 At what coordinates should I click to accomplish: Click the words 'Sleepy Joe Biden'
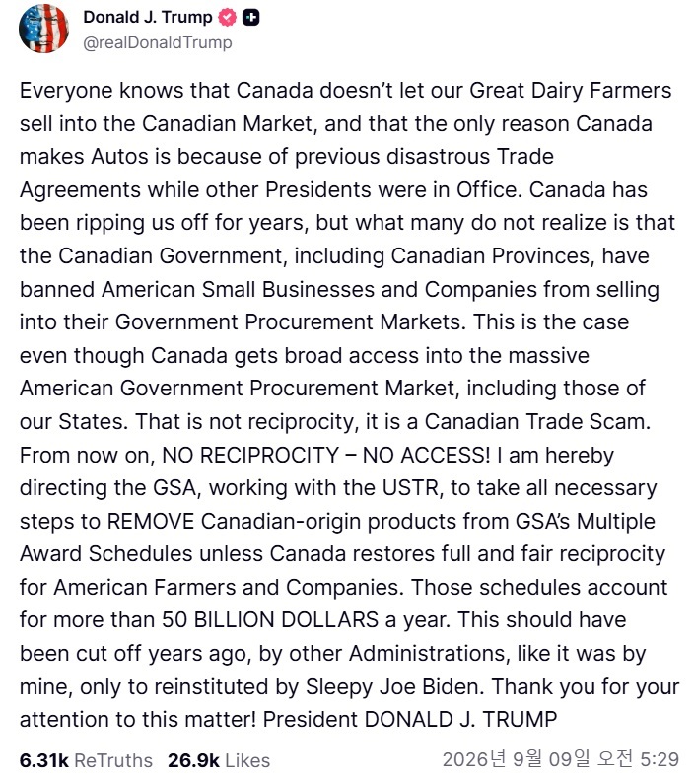coord(393,686)
